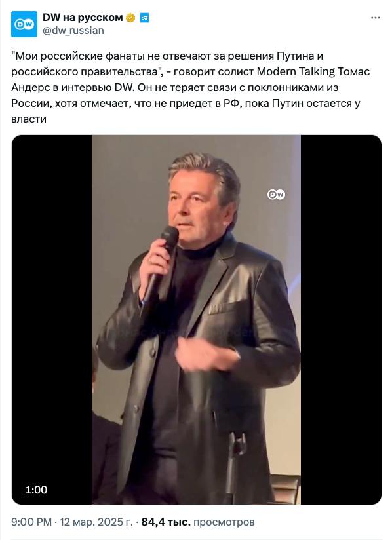Click the 84,4 тыс. views count
The width and height of the screenshot is (392, 540).
point(166,522)
